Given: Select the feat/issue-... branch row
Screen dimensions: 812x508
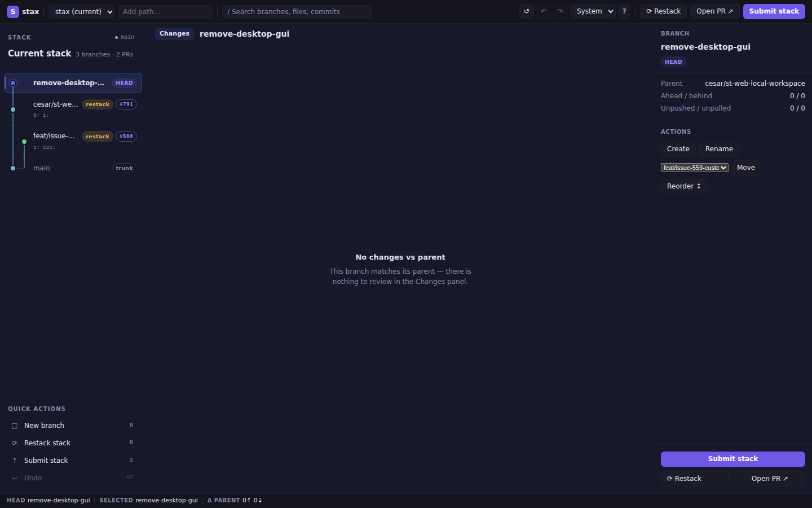Looking at the screenshot, I should point(73,141).
